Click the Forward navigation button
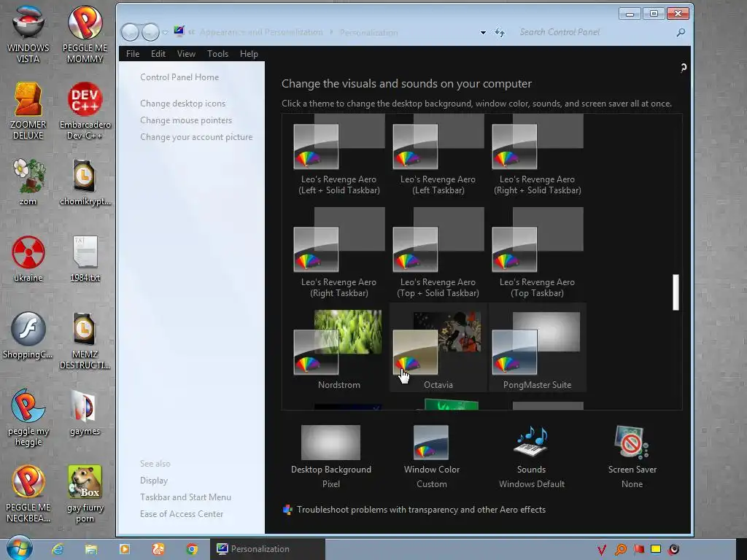The height and width of the screenshot is (560, 747). [150, 32]
